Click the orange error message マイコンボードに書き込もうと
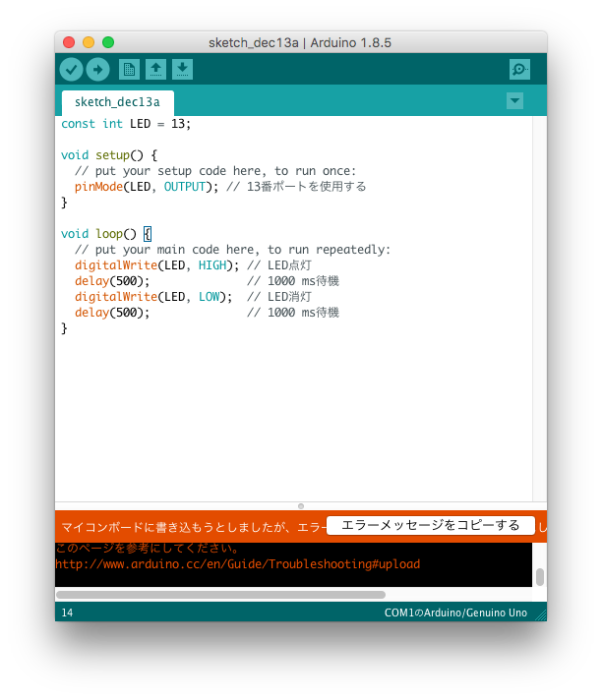Viewport: 602px width, 700px height. point(193,527)
